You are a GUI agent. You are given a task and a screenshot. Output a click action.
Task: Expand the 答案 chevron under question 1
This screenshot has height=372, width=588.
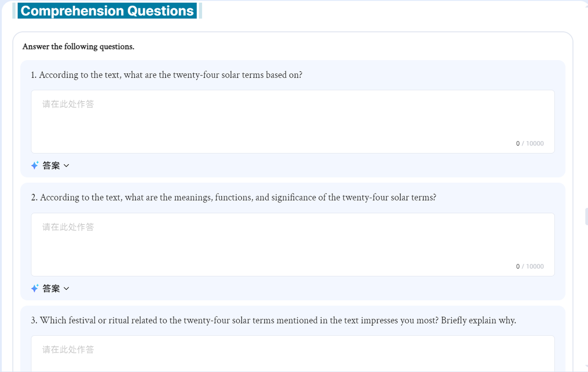pyautogui.click(x=66, y=166)
